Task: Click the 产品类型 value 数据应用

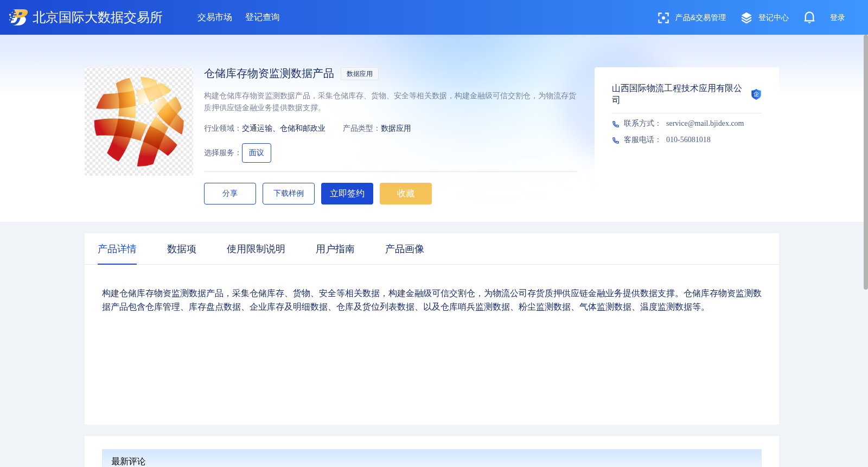Action: click(396, 129)
